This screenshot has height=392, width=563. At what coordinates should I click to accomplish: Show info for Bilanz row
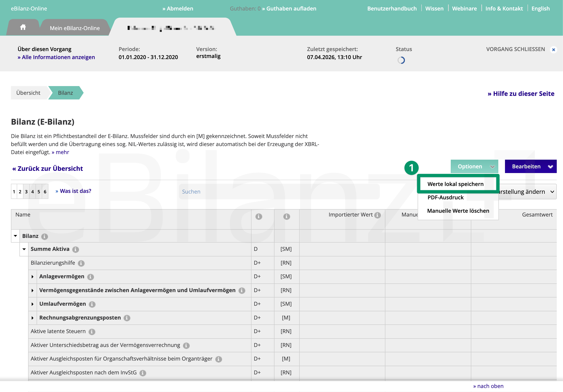tap(44, 236)
